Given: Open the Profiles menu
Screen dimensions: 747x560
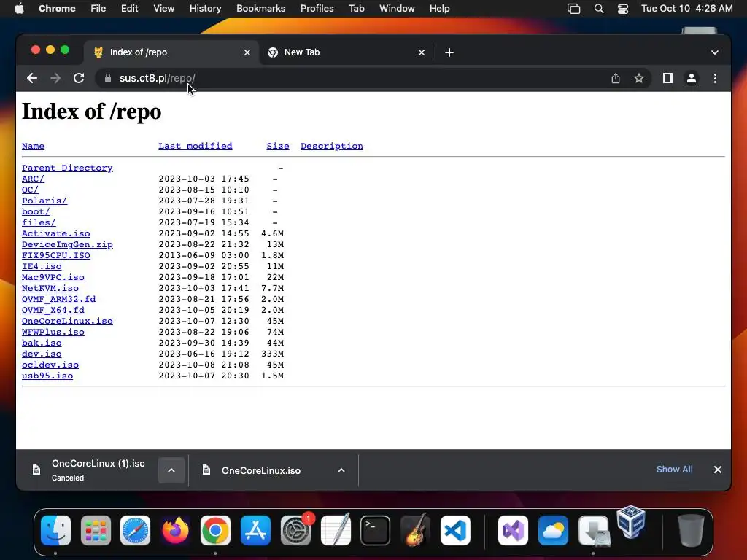Looking at the screenshot, I should tap(317, 9).
